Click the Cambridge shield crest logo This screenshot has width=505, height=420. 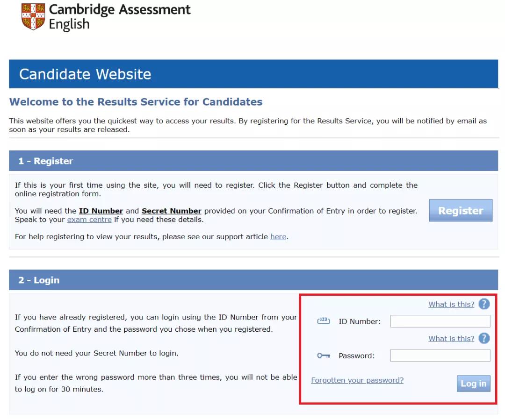(33, 16)
